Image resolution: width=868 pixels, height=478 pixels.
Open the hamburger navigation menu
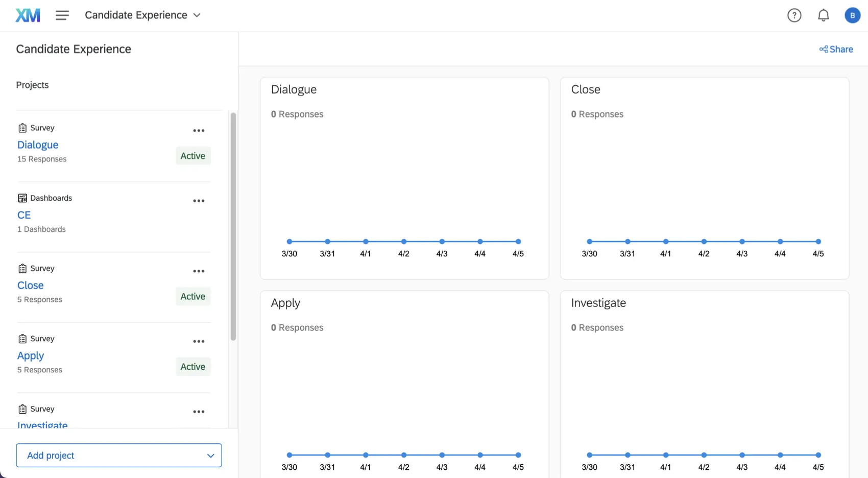tap(62, 15)
